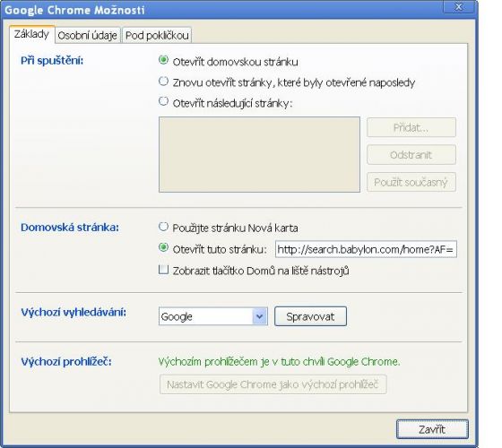Choose 'Použijte stránku Nová karta' option
The width and height of the screenshot is (502, 448).
163,227
